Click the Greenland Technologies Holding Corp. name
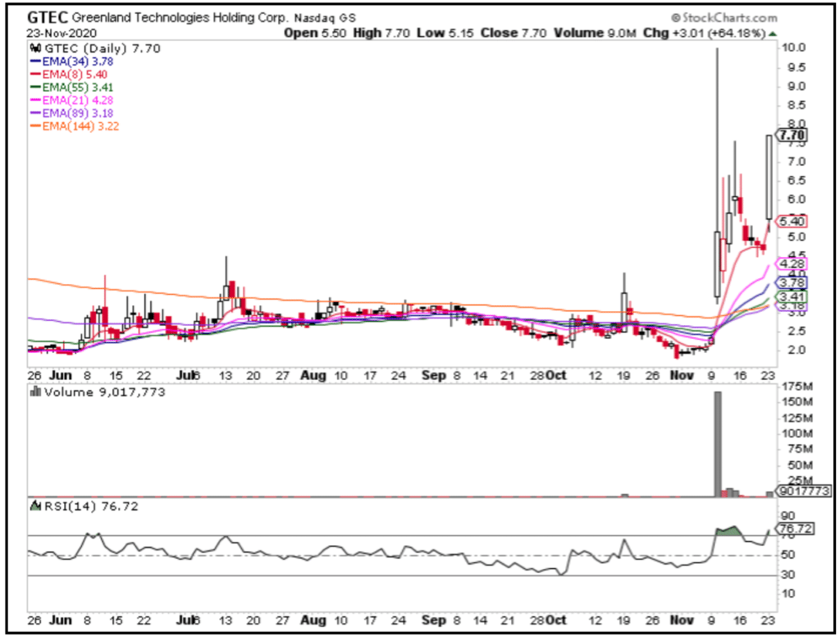 click(x=180, y=18)
